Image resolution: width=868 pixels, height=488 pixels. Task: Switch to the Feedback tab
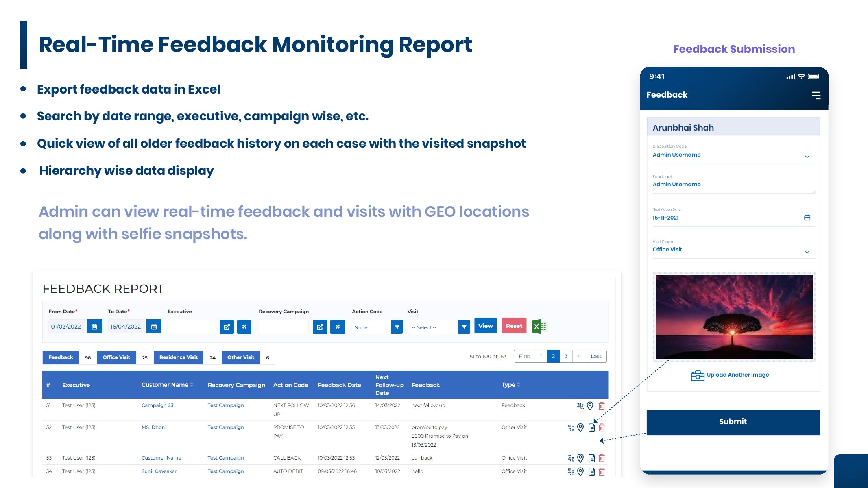click(x=61, y=357)
